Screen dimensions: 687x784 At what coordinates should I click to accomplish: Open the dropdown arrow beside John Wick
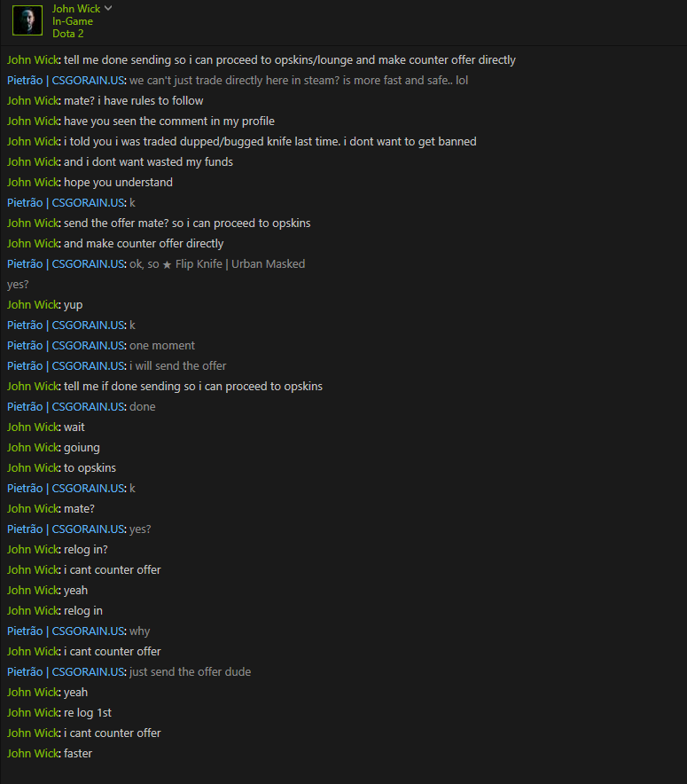(x=108, y=9)
